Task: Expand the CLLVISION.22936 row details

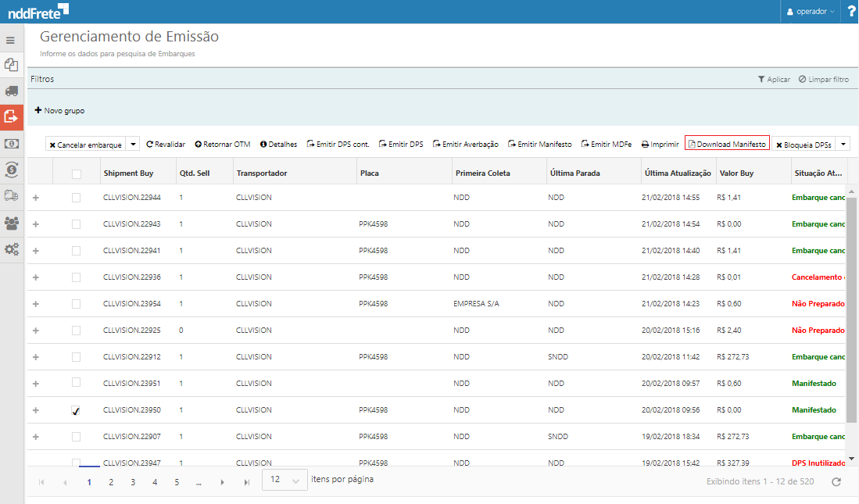Action: tap(35, 277)
